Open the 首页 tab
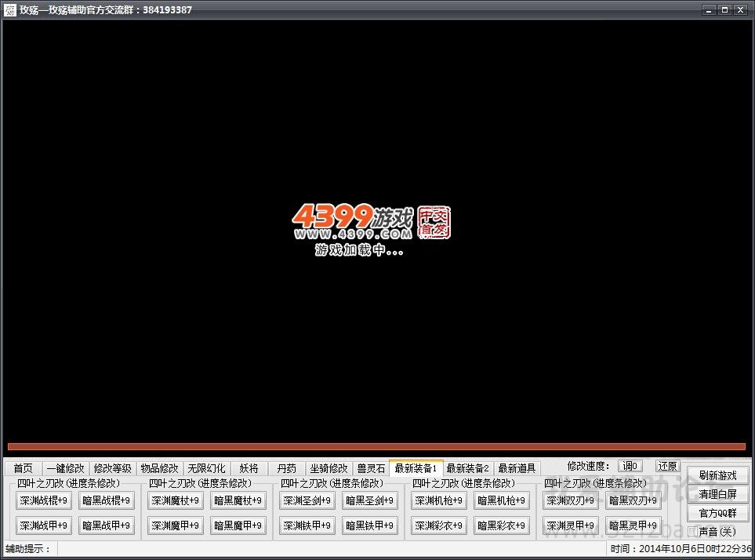Image resolution: width=755 pixels, height=560 pixels. (23, 468)
